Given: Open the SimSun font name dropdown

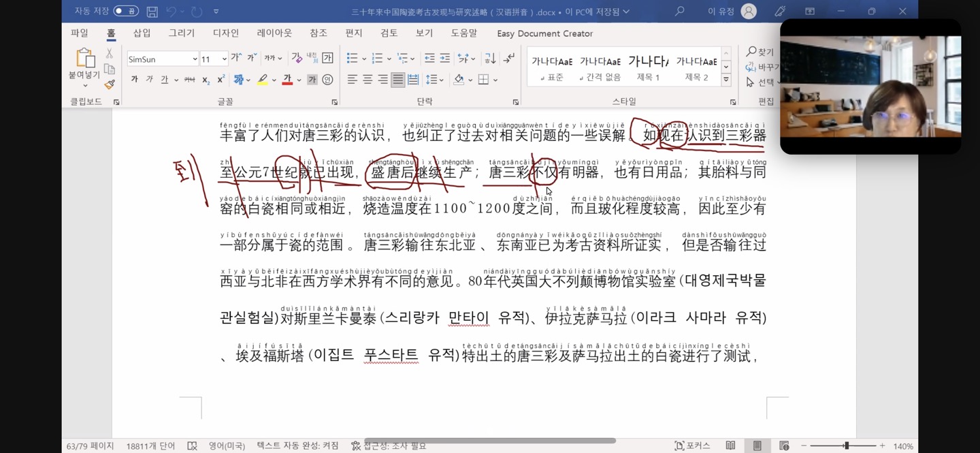Looking at the screenshot, I should click(195, 59).
